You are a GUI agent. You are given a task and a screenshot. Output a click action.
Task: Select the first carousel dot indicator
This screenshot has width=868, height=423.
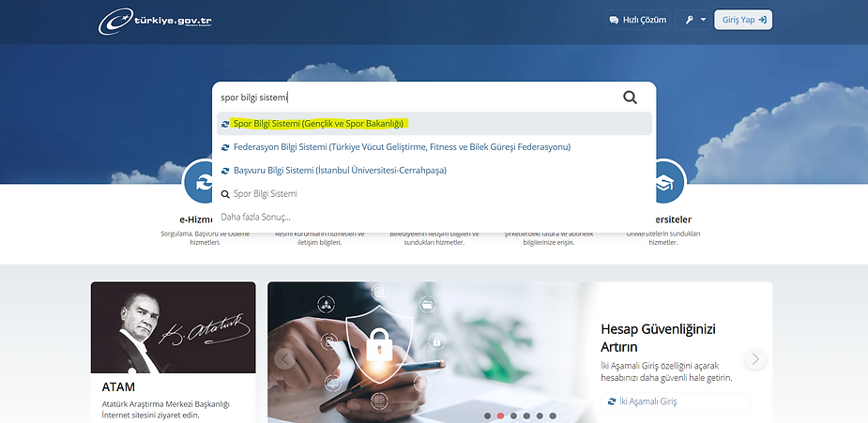tap(487, 415)
